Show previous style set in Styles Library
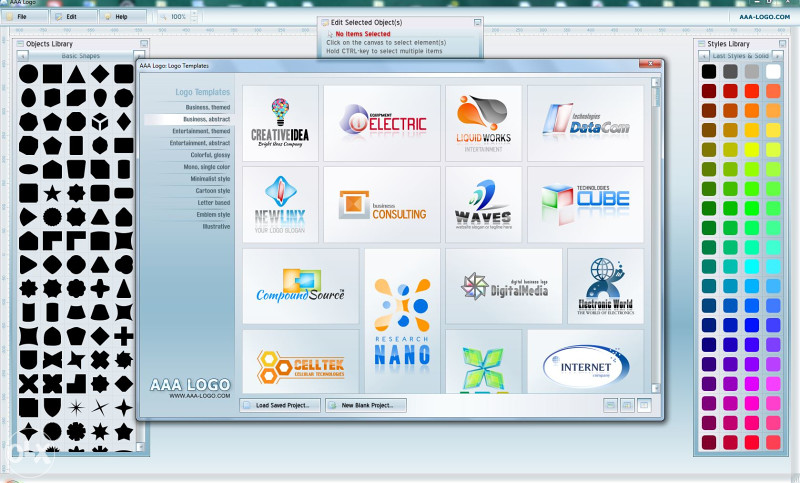This screenshot has height=483, width=800. pos(704,56)
